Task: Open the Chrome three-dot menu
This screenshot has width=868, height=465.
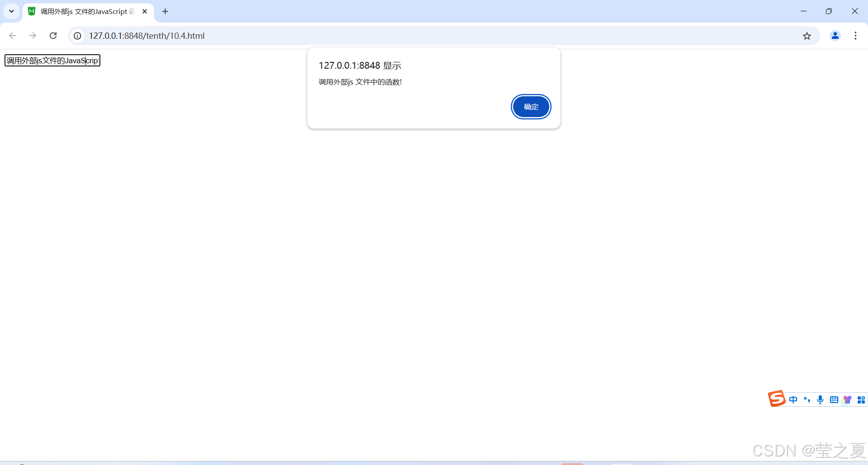Action: pos(855,36)
